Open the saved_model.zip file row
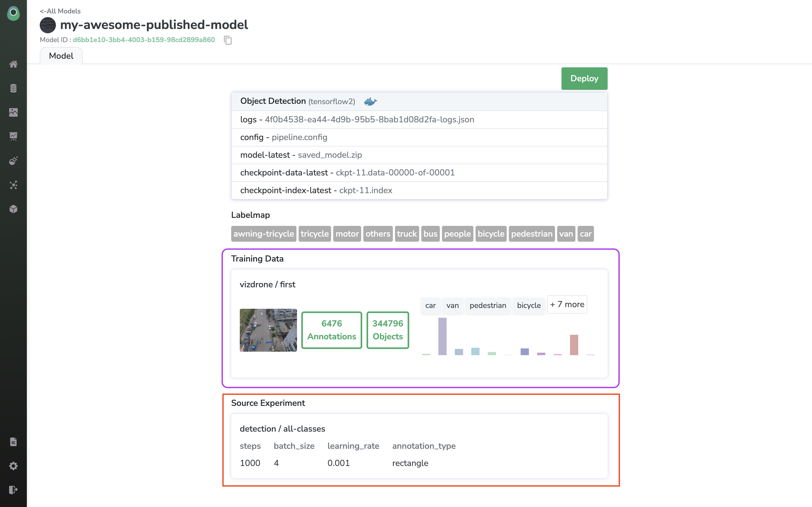 (x=329, y=155)
